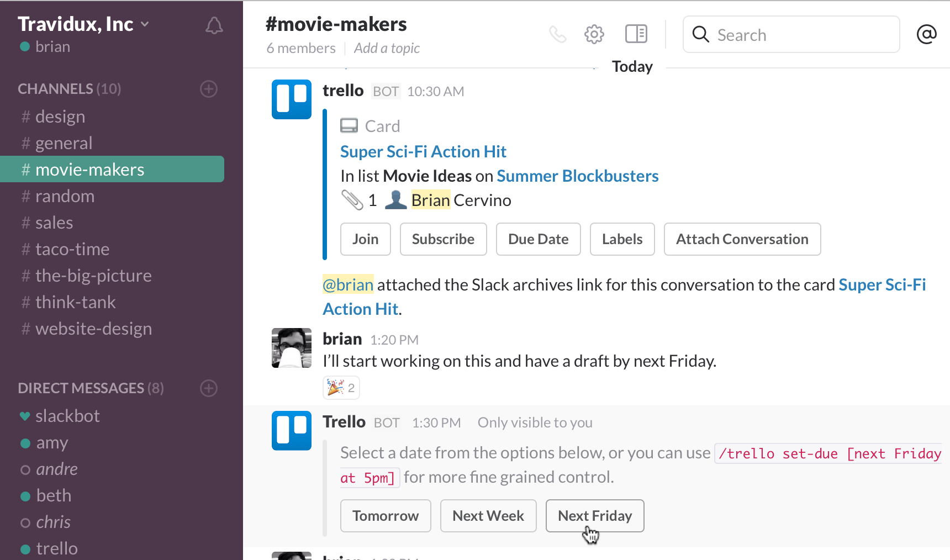
Task: Click the party popper reaction
Action: click(x=341, y=388)
